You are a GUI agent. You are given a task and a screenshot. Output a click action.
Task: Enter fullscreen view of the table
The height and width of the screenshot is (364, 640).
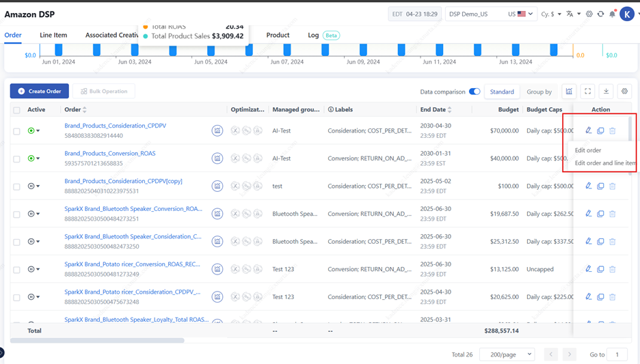pyautogui.click(x=587, y=92)
